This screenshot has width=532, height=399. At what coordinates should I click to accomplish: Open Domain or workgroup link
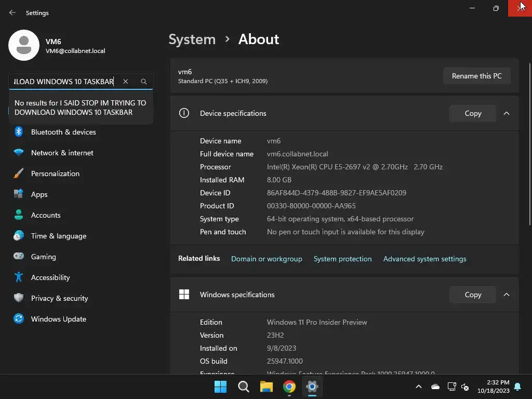[267, 259]
